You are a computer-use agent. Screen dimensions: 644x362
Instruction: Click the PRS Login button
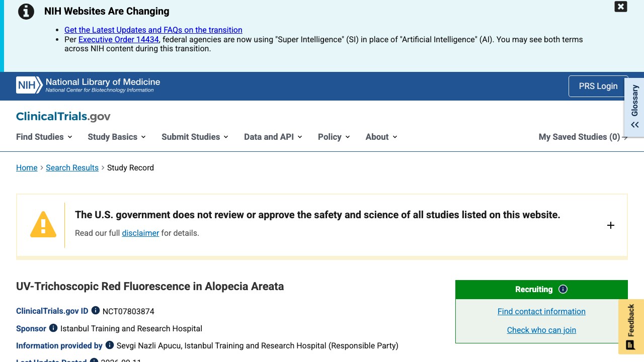[598, 86]
